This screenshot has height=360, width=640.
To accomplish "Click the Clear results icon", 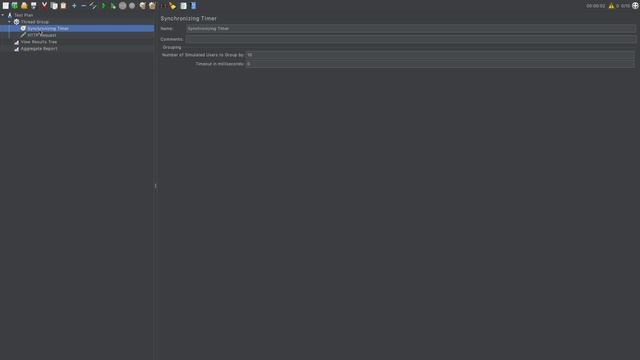I will pos(142,6).
